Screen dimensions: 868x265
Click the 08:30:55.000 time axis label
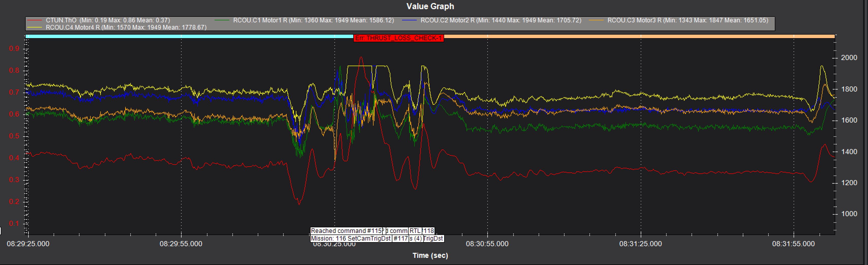click(x=487, y=244)
